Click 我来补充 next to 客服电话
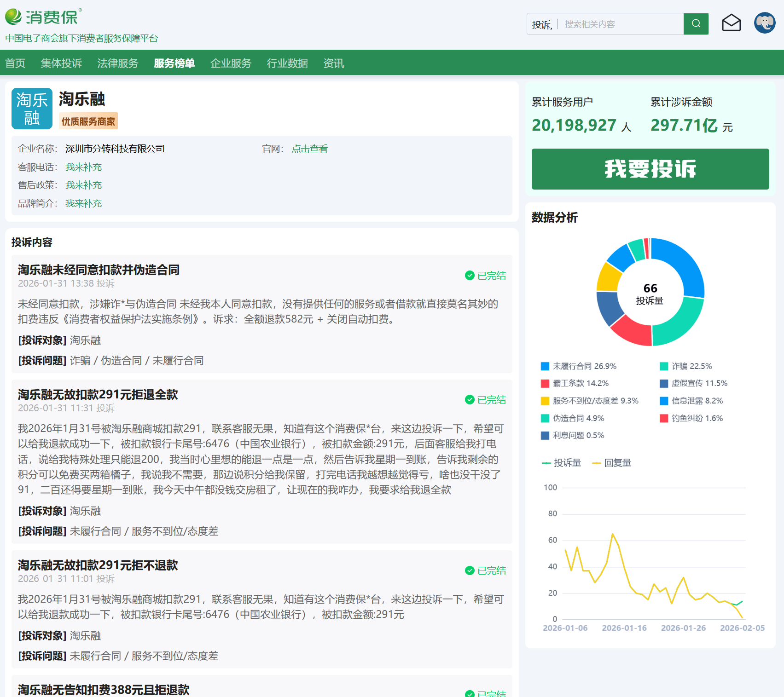The height and width of the screenshot is (697, 784). click(83, 167)
